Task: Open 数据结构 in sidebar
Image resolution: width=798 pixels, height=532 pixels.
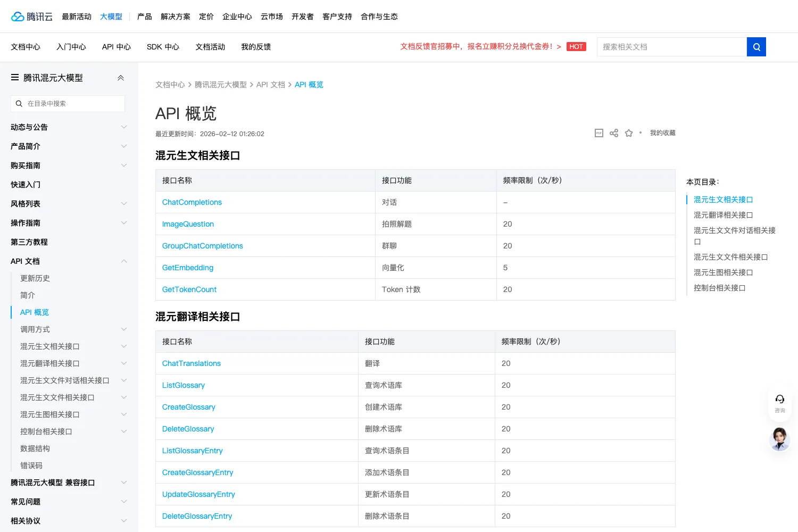Action: click(x=35, y=448)
